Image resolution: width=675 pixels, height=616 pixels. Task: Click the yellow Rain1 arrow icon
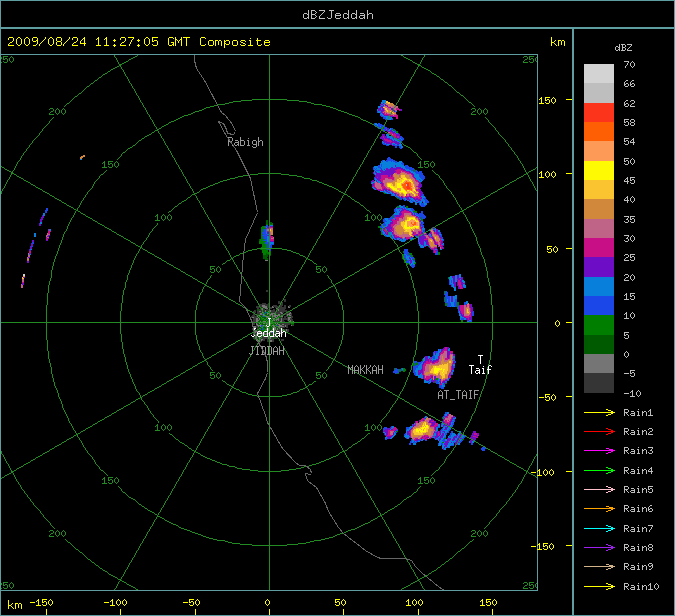point(599,412)
